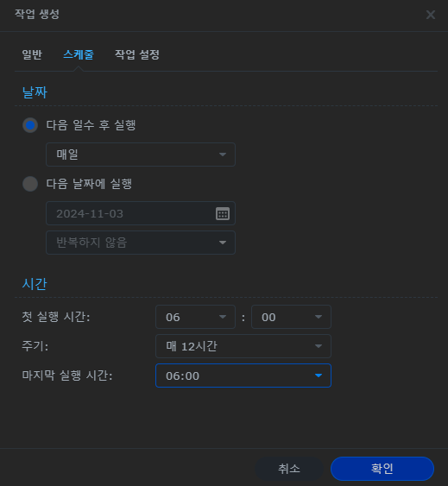Select the 스케줄 tab

point(79,55)
